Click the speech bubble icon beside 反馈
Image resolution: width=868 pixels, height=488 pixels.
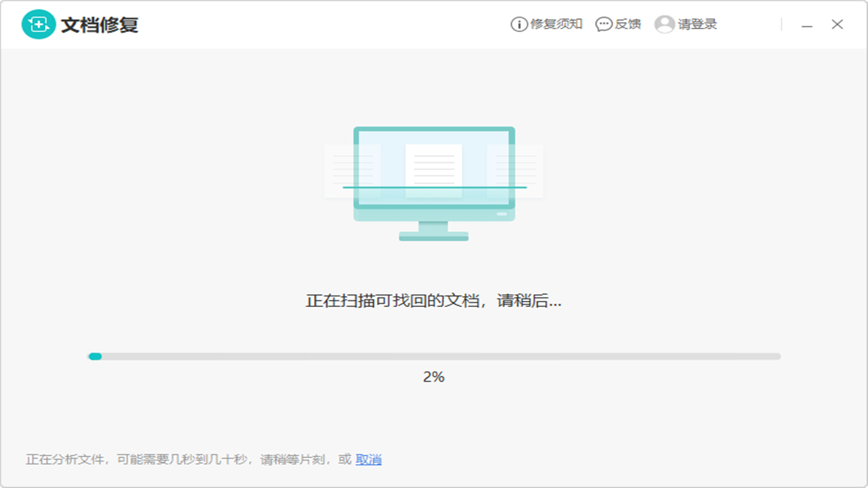[x=602, y=24]
